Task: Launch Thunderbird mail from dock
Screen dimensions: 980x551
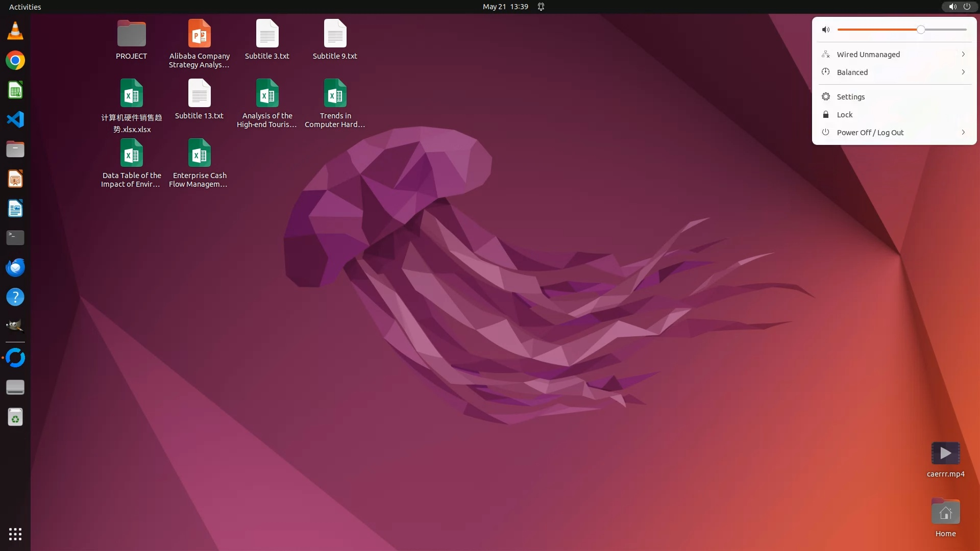Action: coord(15,267)
